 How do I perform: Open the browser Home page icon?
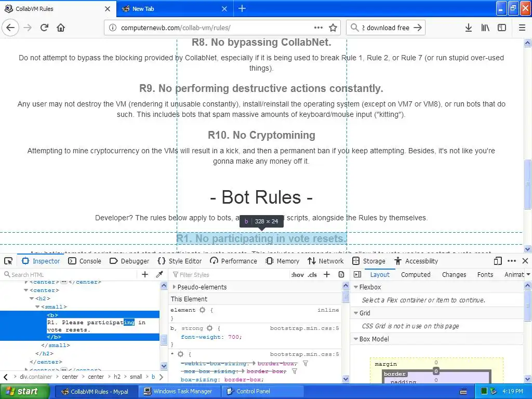pos(61,28)
